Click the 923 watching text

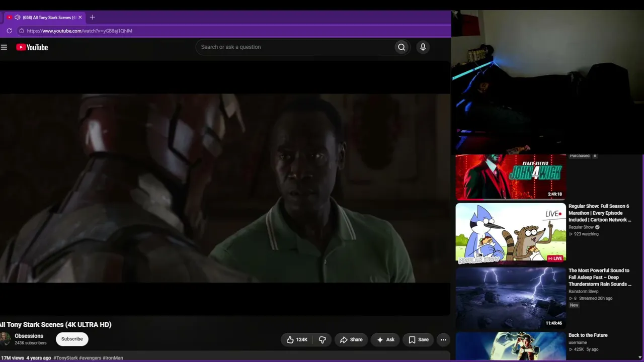tap(586, 234)
